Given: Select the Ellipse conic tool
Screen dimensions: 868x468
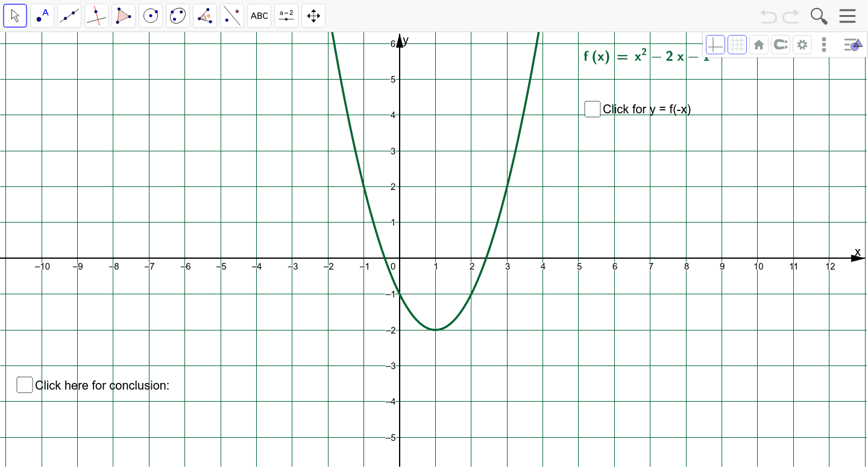Looking at the screenshot, I should [178, 16].
